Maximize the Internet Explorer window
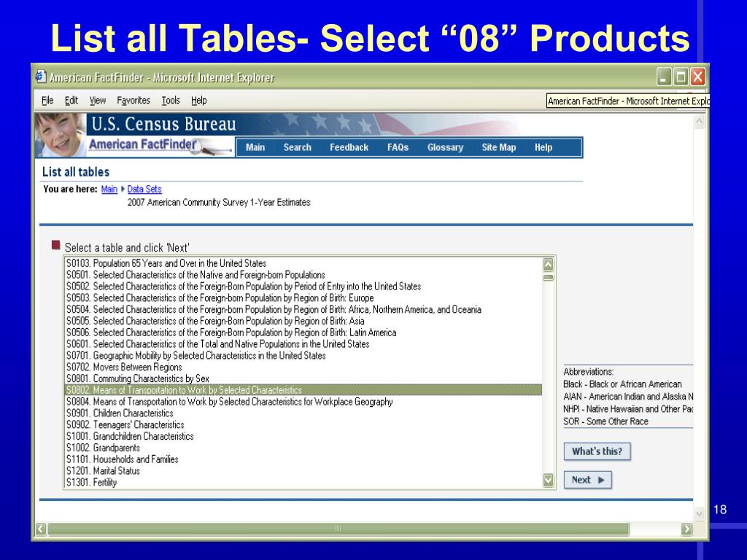Viewport: 747px width, 560px height. [x=681, y=77]
